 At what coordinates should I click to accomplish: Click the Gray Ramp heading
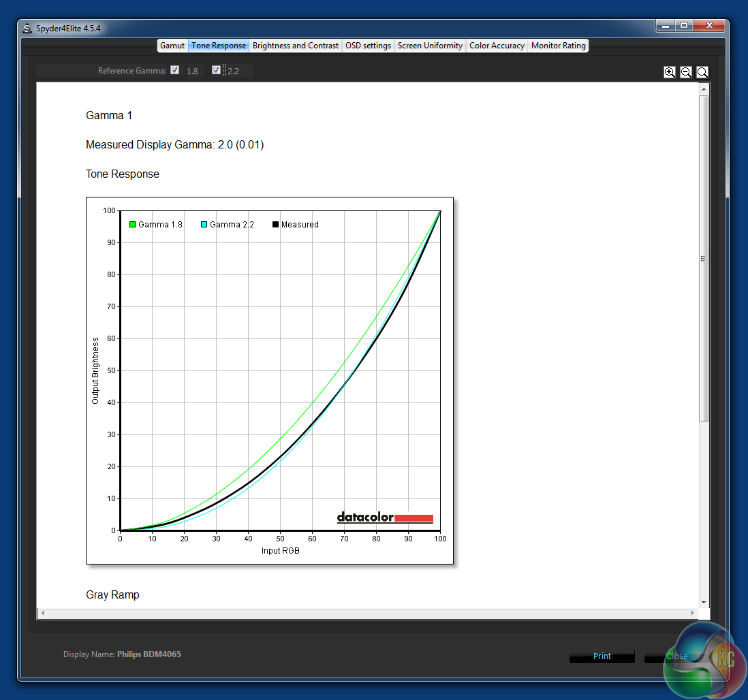(x=112, y=594)
